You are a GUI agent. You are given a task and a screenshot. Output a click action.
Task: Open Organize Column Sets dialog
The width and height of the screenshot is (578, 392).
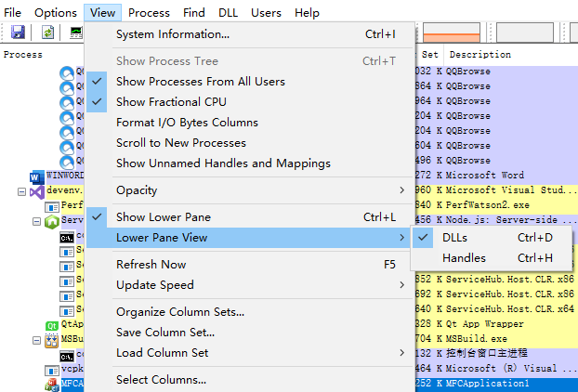[x=249, y=312]
